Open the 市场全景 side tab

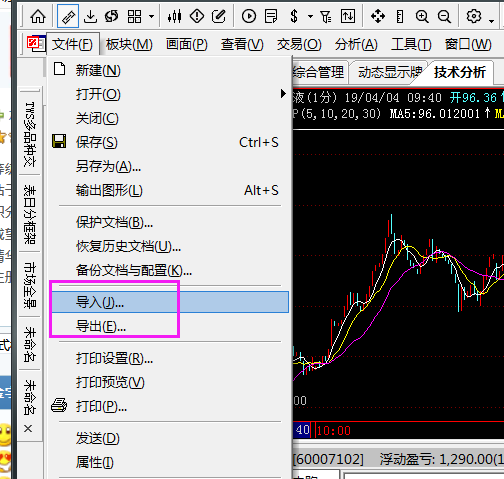pos(30,285)
